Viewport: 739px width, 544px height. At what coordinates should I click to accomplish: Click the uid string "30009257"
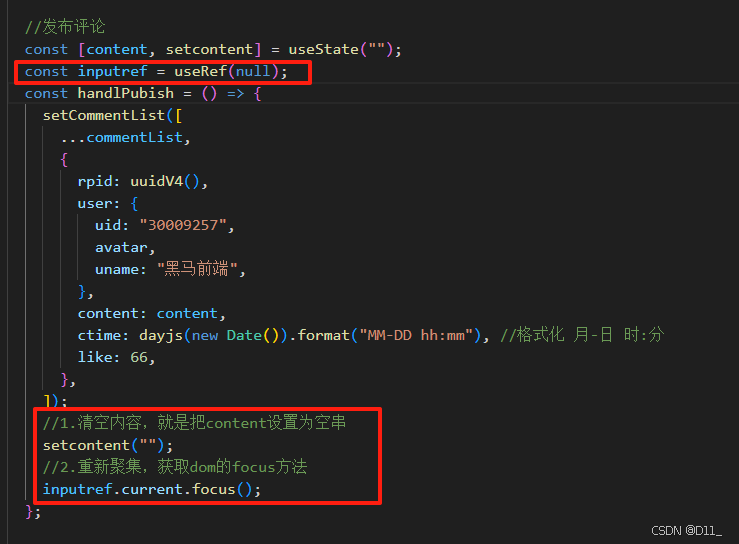click(183, 225)
